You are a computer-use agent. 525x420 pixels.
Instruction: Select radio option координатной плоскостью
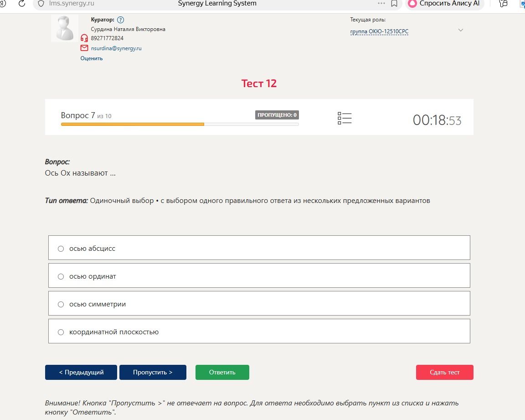61,332
